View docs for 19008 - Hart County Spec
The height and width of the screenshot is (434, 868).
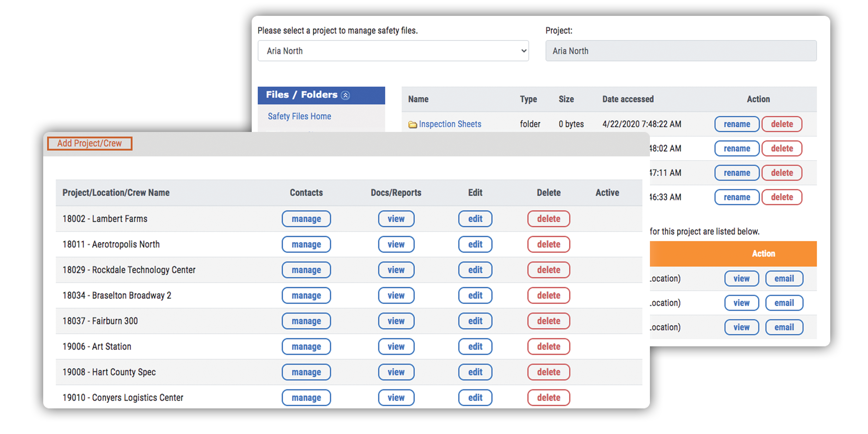pos(396,372)
